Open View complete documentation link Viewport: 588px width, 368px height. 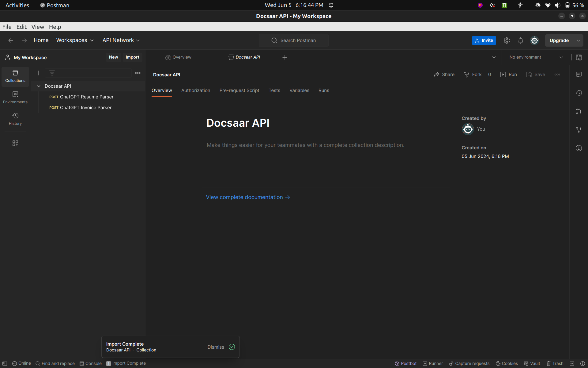[248, 197]
